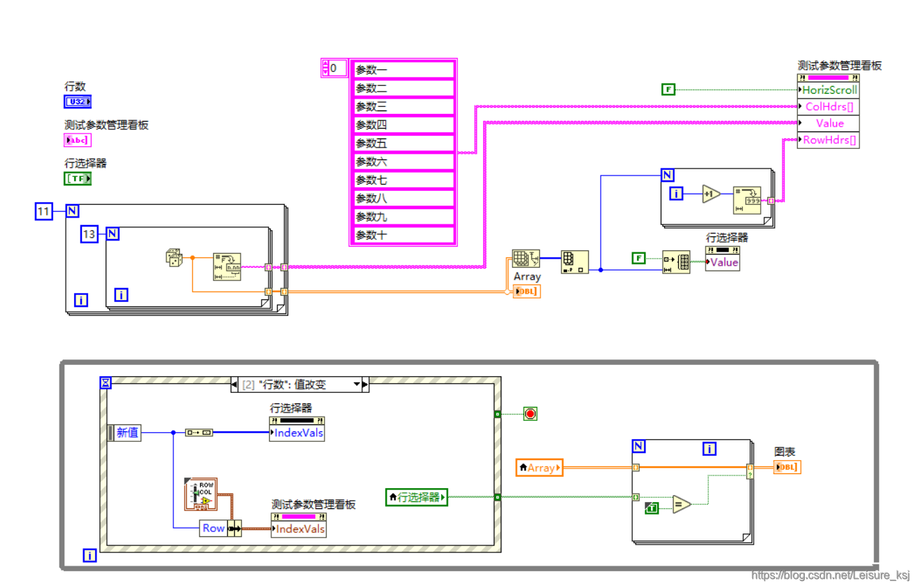Screen dimensions: 916x588
Task: Select the 图表 DBL indicator terminal
Action: [x=787, y=466]
